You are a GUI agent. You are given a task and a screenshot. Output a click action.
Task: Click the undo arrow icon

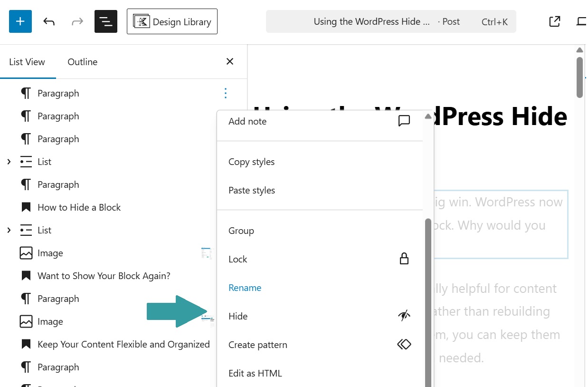tap(49, 21)
